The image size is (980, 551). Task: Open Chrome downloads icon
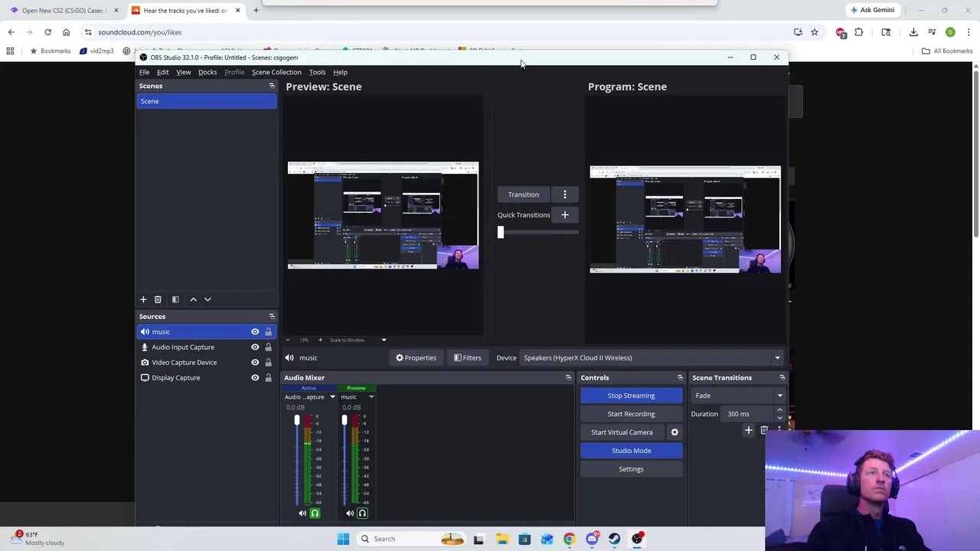pyautogui.click(x=913, y=32)
